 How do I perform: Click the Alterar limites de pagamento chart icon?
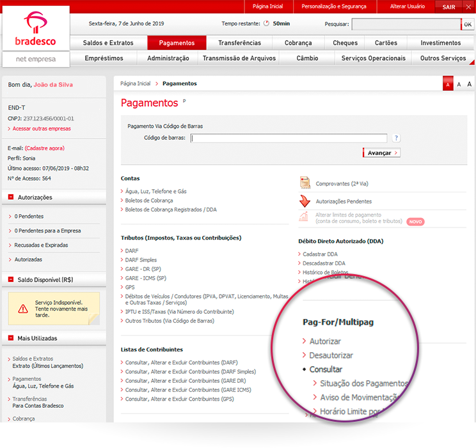(303, 217)
